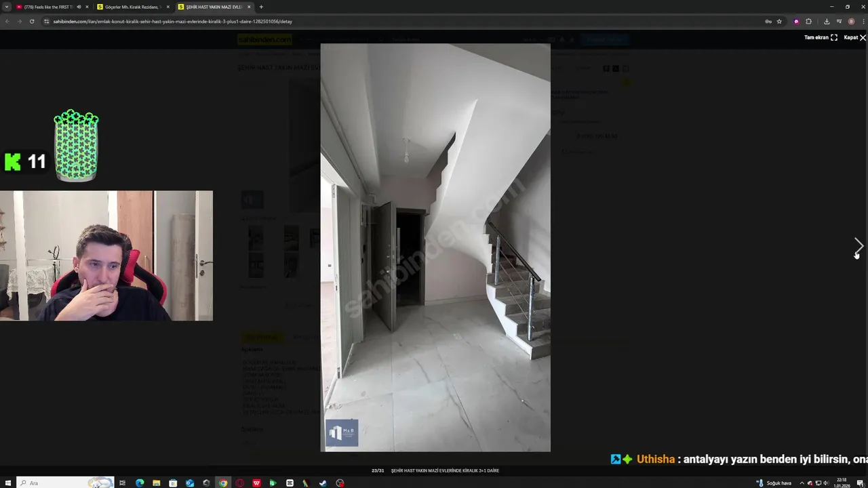Open the Soğuk hava weather widget
868x488 pixels.
click(774, 483)
